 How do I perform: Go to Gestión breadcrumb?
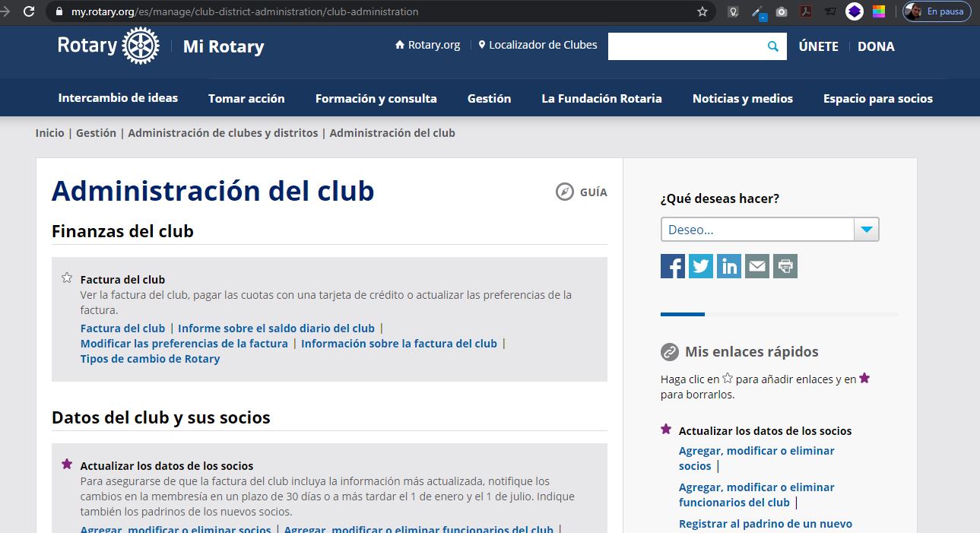click(x=96, y=133)
